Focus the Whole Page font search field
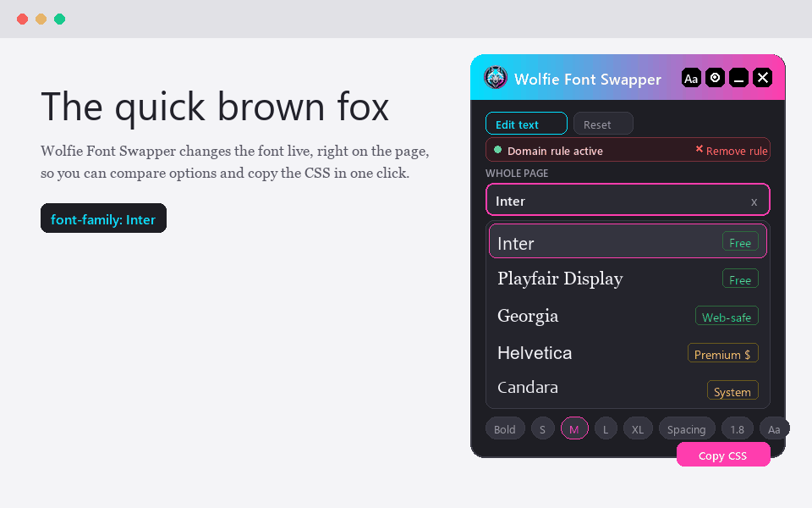This screenshot has width=812, height=508. point(628,200)
